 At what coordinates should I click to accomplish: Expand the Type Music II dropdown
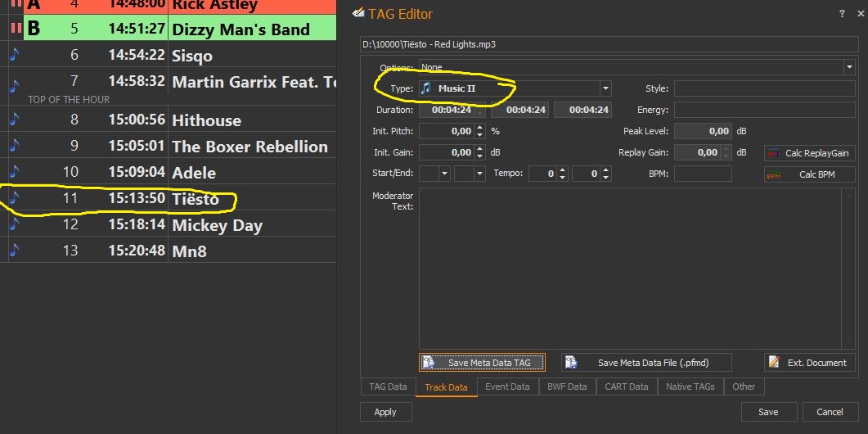click(605, 88)
